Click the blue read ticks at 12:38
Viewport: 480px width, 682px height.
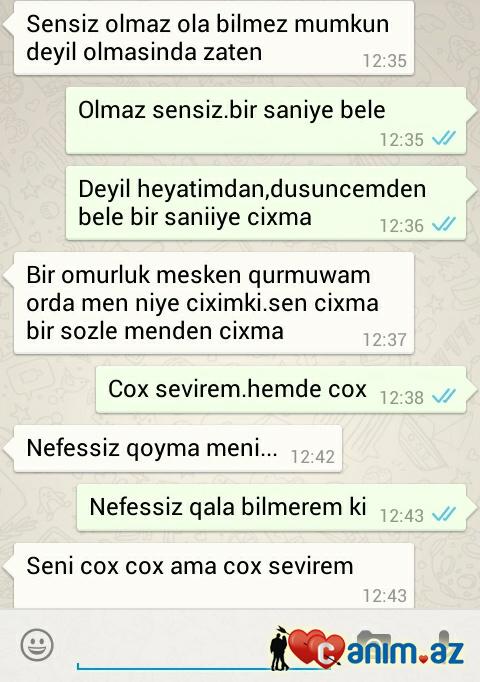click(x=444, y=396)
